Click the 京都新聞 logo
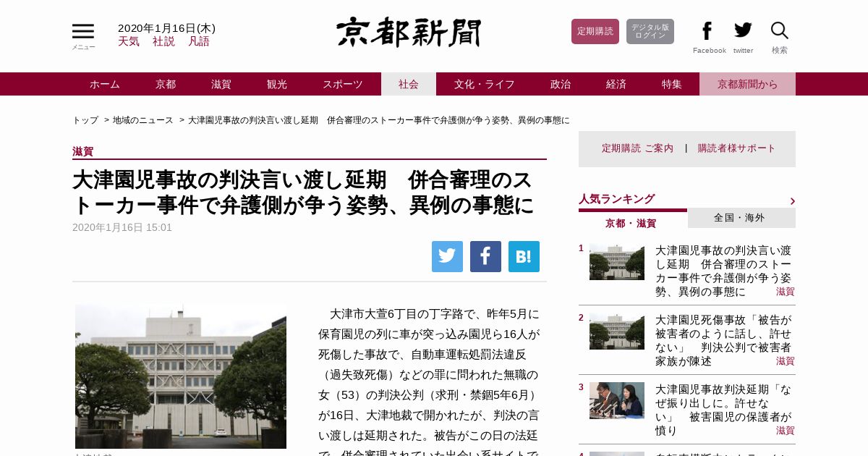868x456 pixels. click(409, 32)
